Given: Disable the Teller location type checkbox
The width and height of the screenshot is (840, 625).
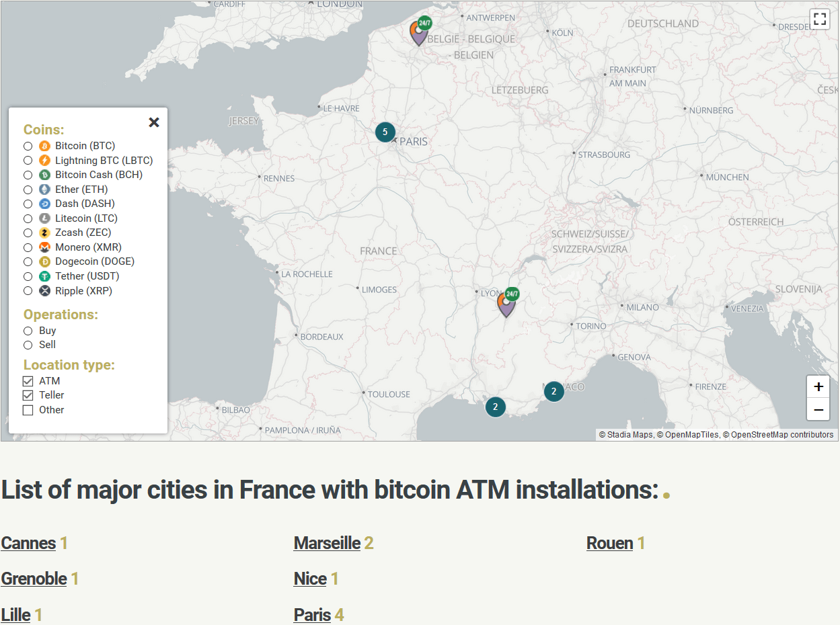Looking at the screenshot, I should 28,395.
